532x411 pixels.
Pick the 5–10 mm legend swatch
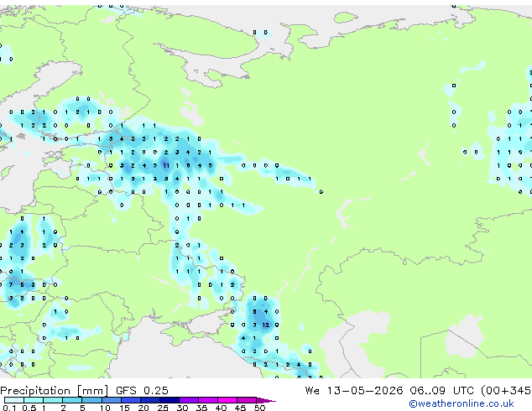coord(91,400)
